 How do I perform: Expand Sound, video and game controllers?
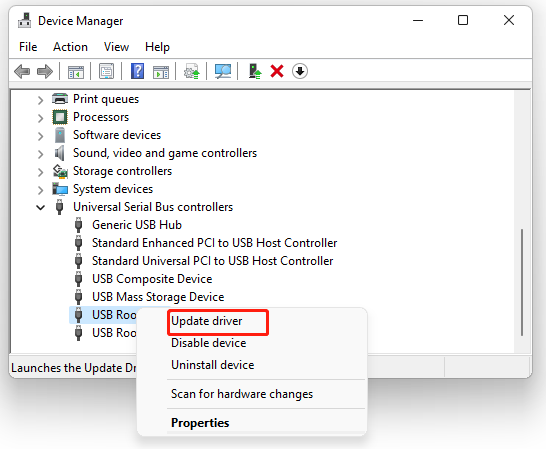[x=40, y=154]
